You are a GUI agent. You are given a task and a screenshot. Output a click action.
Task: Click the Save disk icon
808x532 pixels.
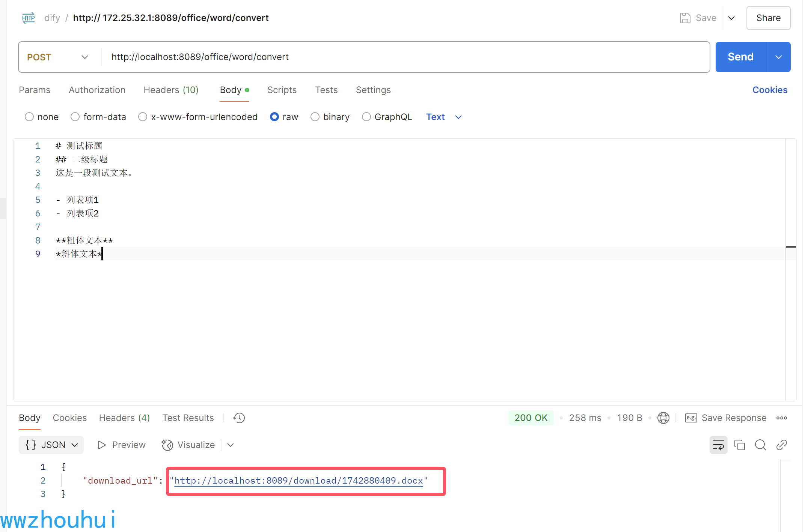(x=685, y=18)
